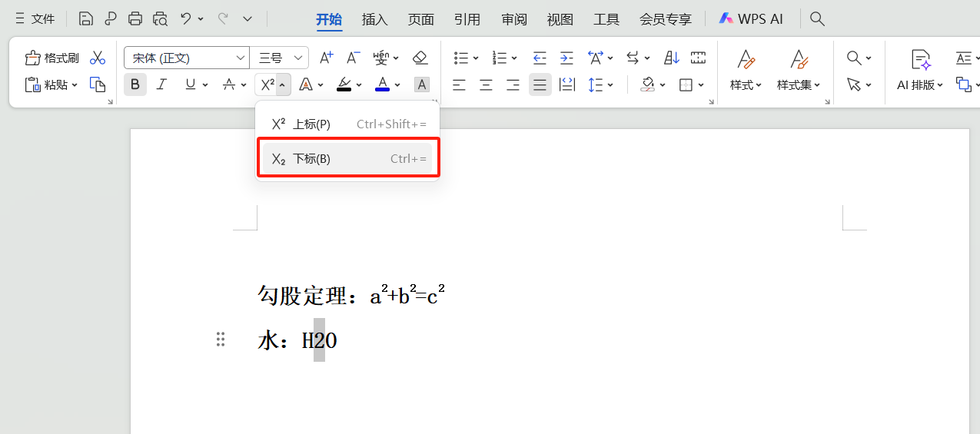Click the WPS AI button
The image size is (980, 434).
(x=751, y=19)
